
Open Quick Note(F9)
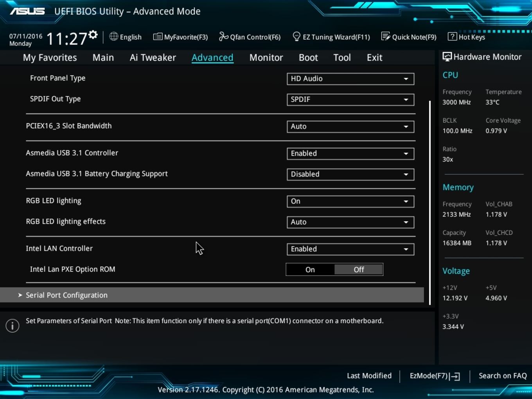[x=409, y=37]
